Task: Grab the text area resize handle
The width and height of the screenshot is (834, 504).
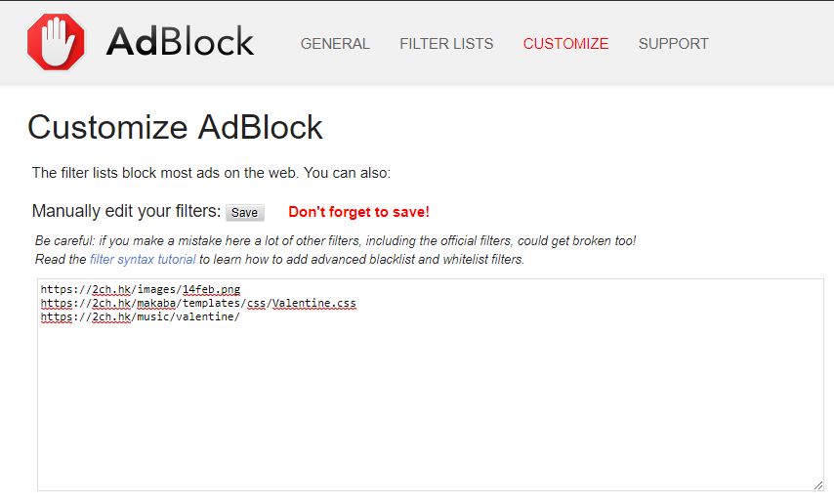Action: click(x=818, y=485)
